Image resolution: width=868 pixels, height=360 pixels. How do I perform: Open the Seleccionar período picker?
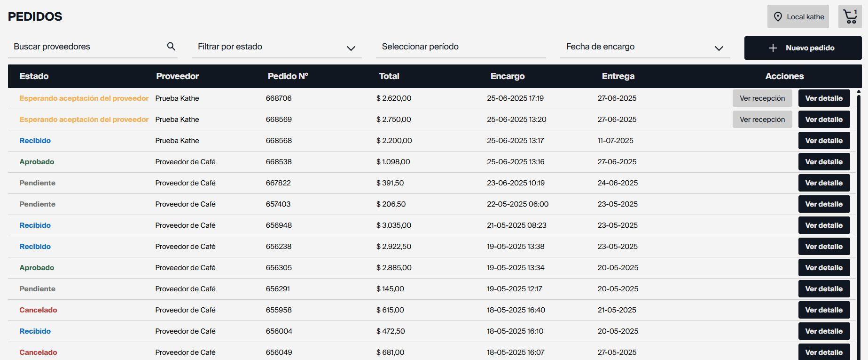pos(461,47)
